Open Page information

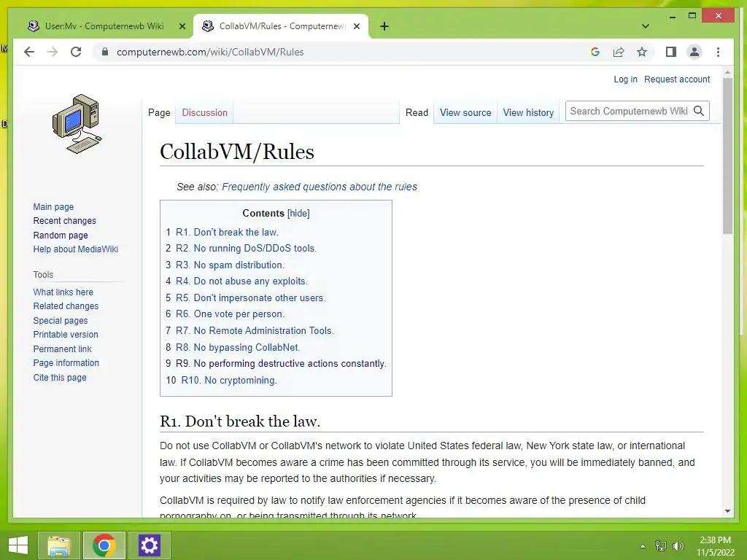coord(66,363)
